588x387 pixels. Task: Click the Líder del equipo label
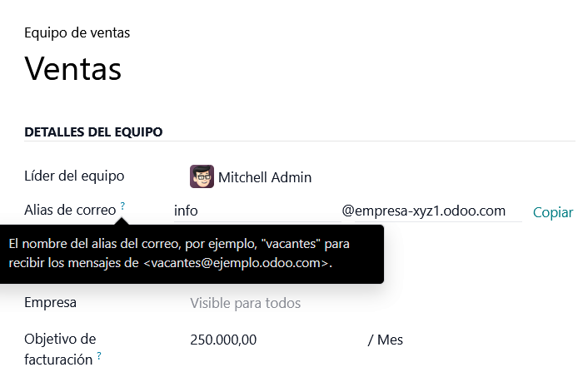tap(74, 176)
